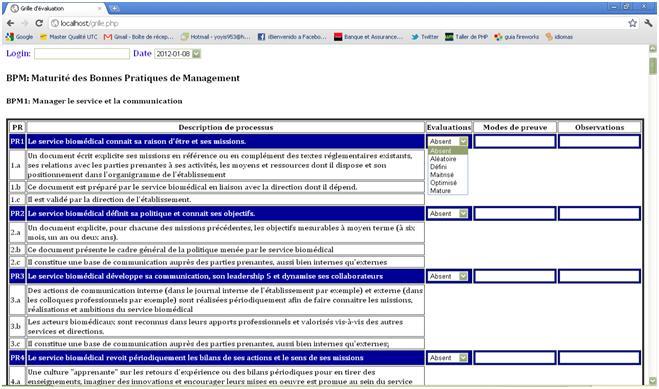Click the browser back arrow

[11, 23]
